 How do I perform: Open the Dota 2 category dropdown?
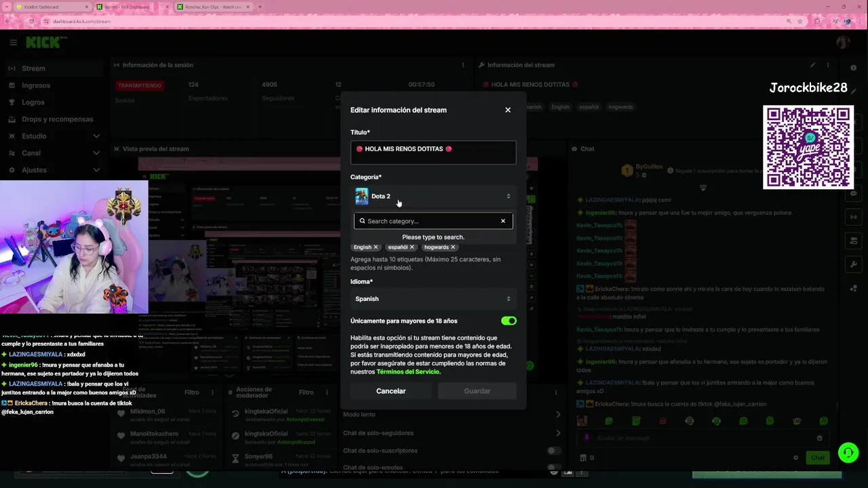tap(433, 197)
